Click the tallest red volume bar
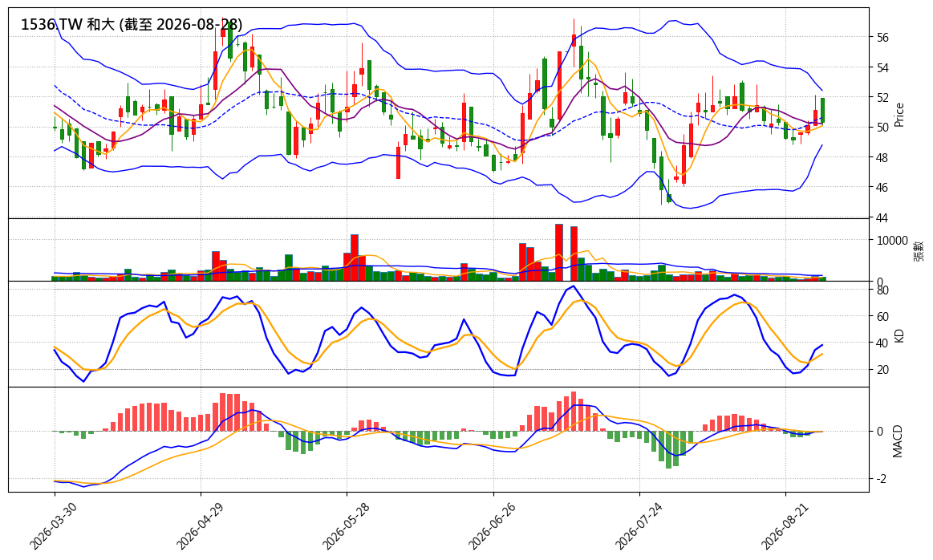The width and height of the screenshot is (933, 560). click(558, 253)
